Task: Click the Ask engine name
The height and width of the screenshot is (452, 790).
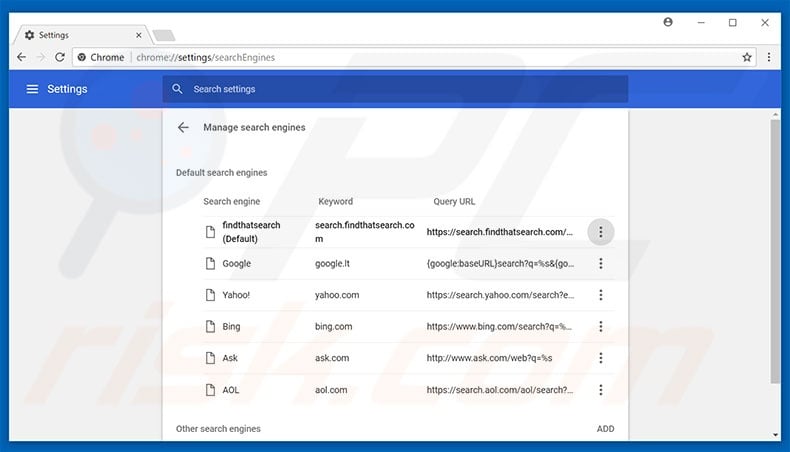Action: pyautogui.click(x=230, y=358)
